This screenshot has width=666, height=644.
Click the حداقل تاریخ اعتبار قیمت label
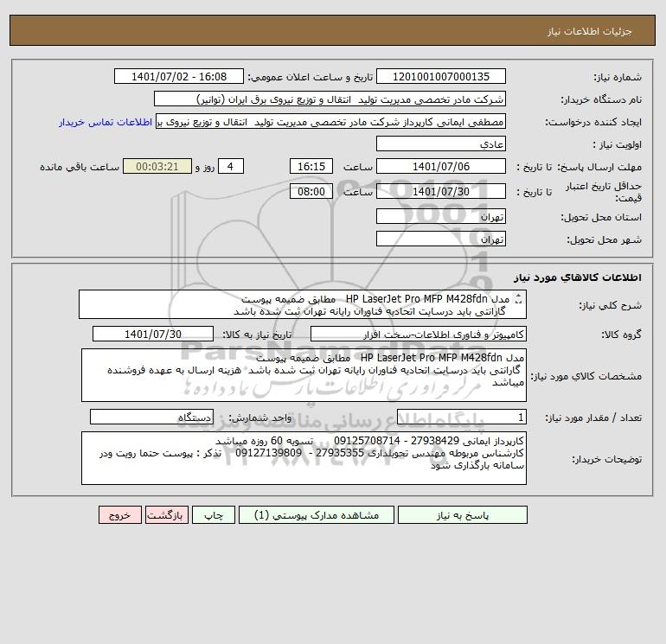pos(603,192)
